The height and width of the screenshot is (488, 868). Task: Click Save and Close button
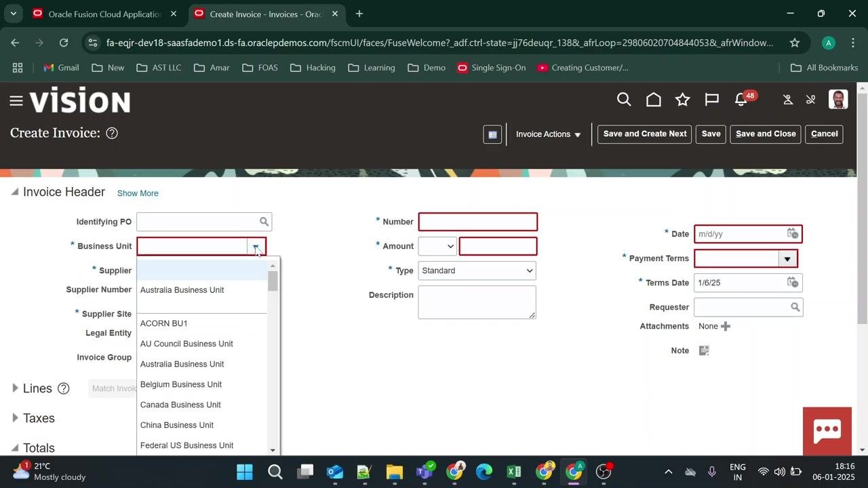766,134
